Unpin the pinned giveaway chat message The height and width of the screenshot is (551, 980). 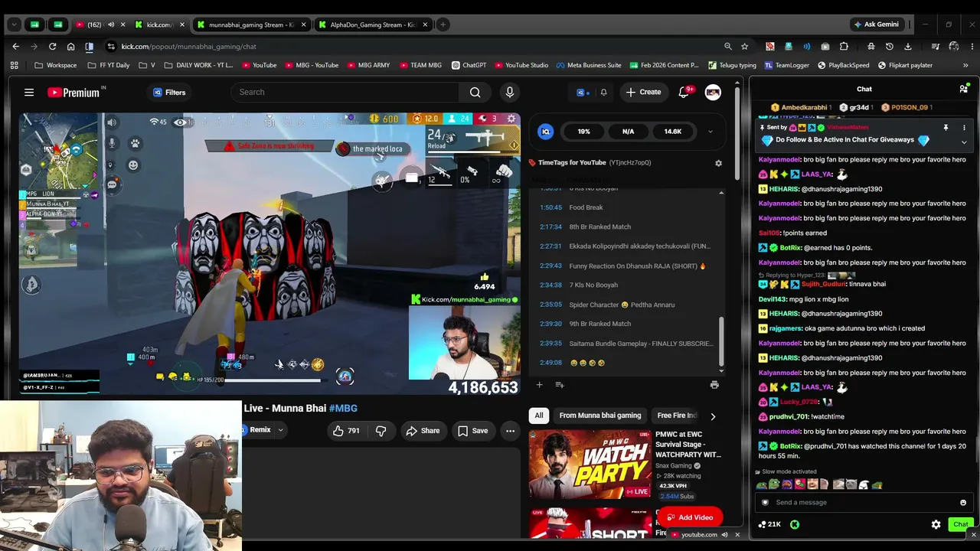946,128
